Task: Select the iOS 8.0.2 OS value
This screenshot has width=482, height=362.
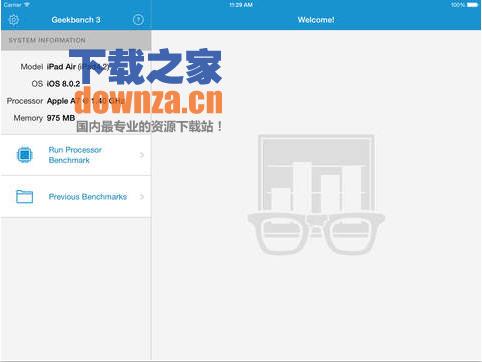Action: pos(63,84)
